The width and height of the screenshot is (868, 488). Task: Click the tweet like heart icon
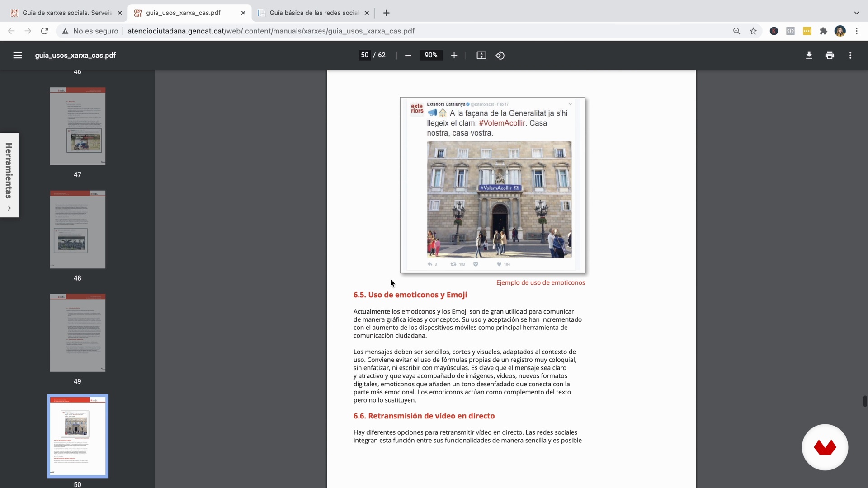(x=499, y=264)
